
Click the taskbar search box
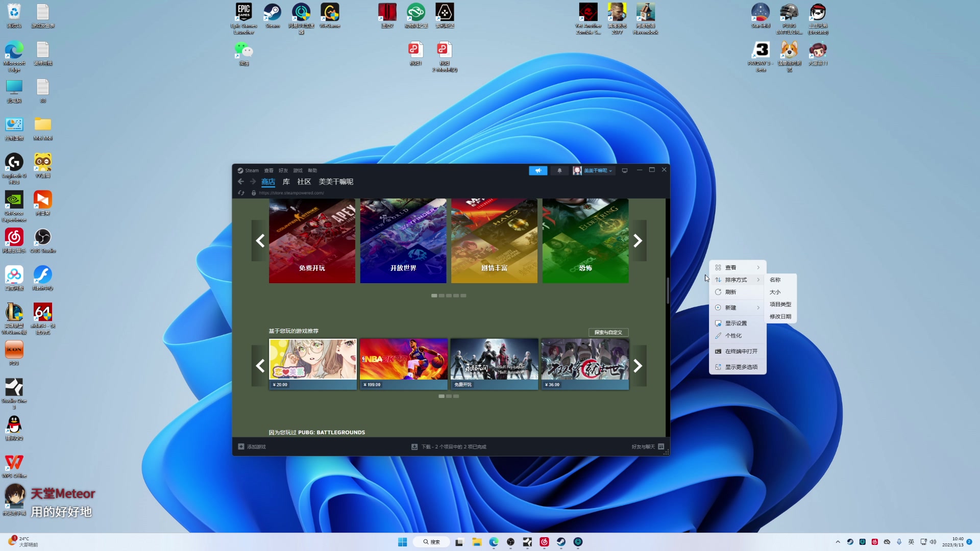click(432, 542)
